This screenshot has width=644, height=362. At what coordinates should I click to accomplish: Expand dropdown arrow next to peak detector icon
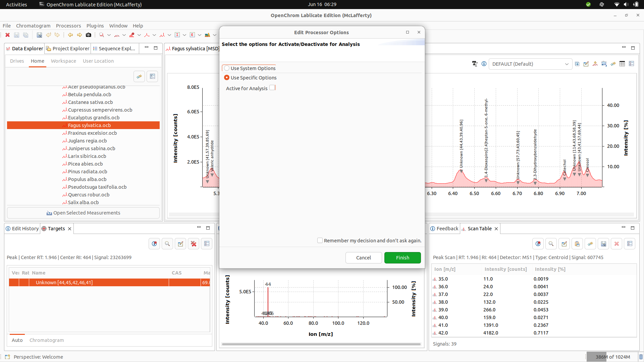coord(154,35)
